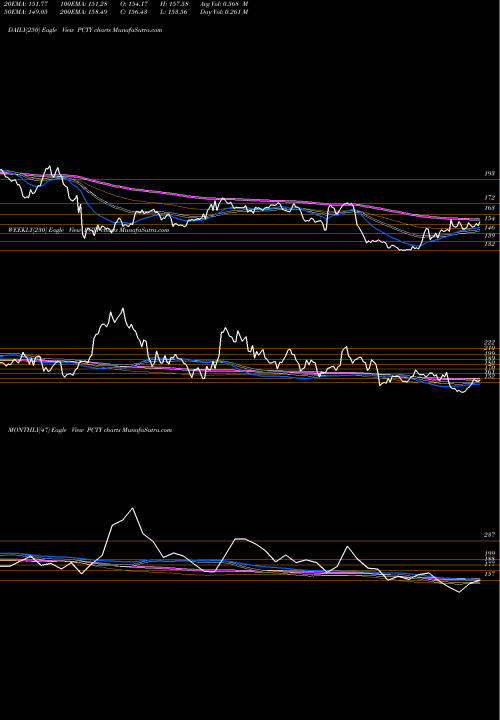
Task: Click the 287 price level on monthly chart
Action: point(490,535)
